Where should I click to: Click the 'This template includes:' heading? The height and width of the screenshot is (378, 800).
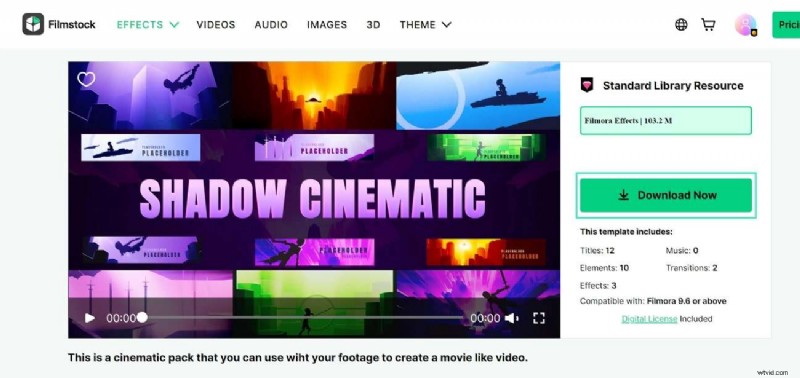click(626, 232)
